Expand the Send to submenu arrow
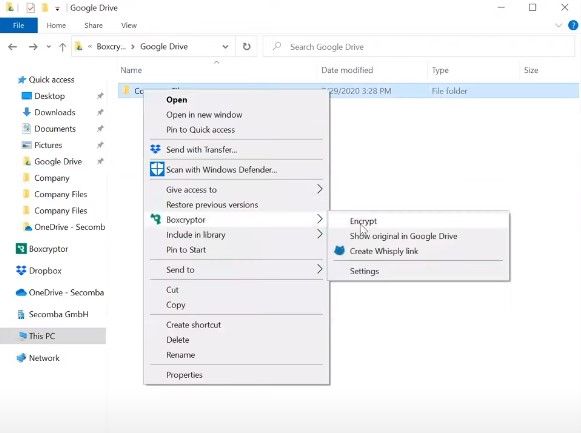The image size is (581, 433). click(319, 269)
